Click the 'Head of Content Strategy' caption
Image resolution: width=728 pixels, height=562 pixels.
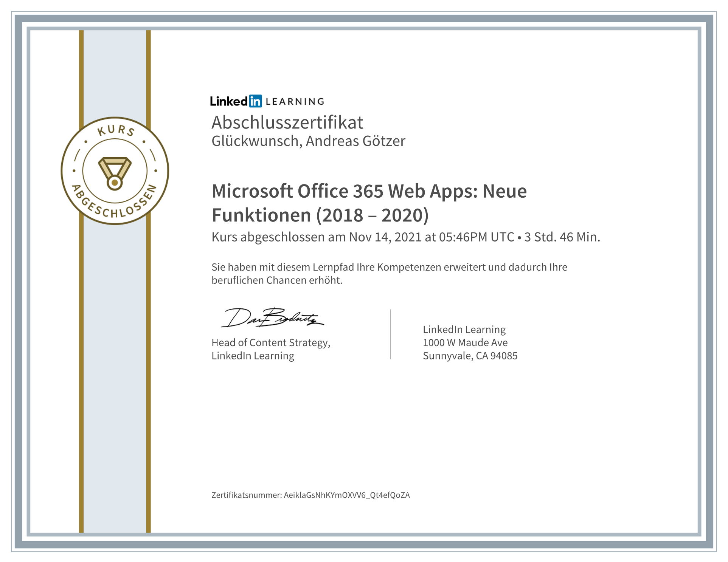pos(271,342)
